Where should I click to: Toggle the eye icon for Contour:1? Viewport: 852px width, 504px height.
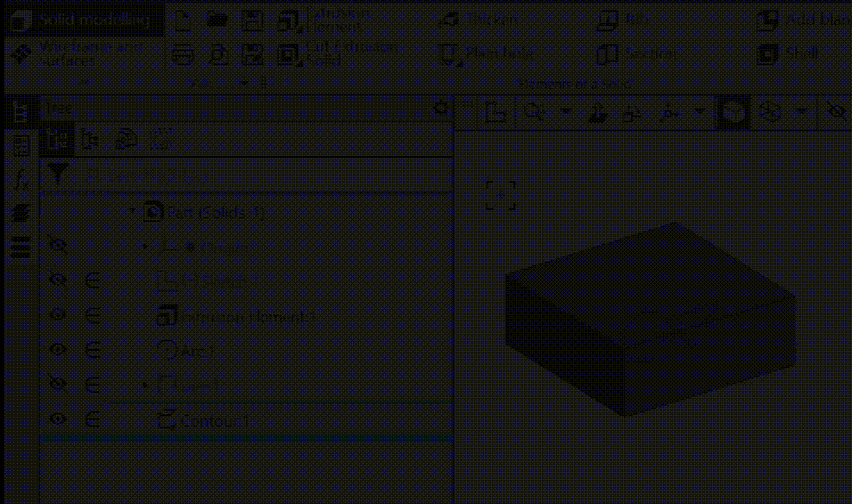(58, 419)
